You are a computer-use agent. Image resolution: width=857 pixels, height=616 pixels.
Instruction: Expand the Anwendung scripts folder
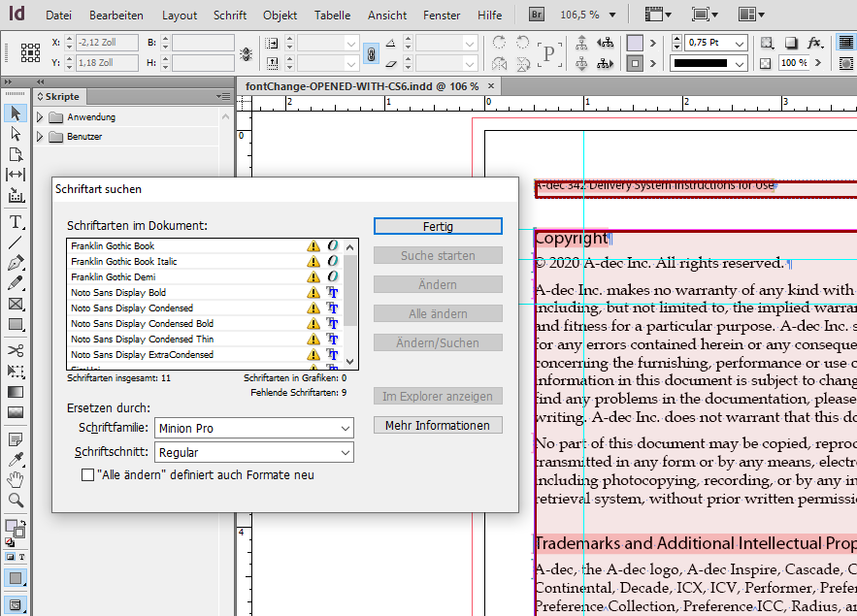tap(40, 117)
